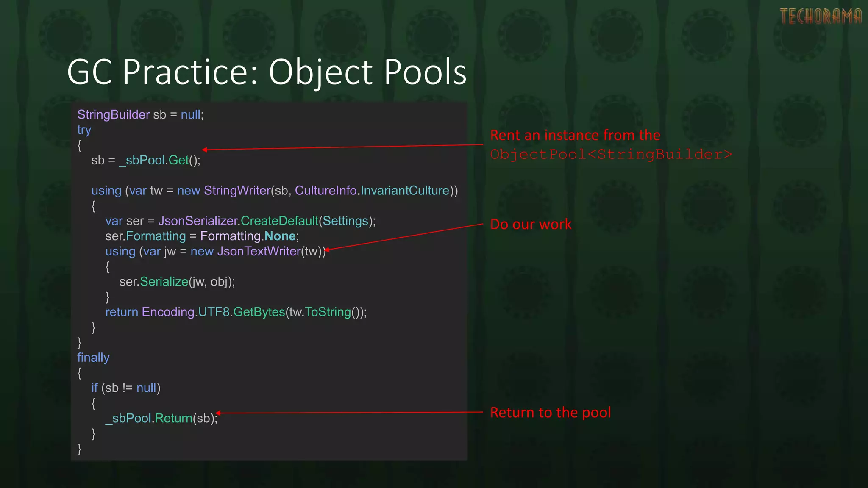868x488 pixels.
Task: Click the annotation 'Rent an instance from the'
Action: tap(575, 135)
